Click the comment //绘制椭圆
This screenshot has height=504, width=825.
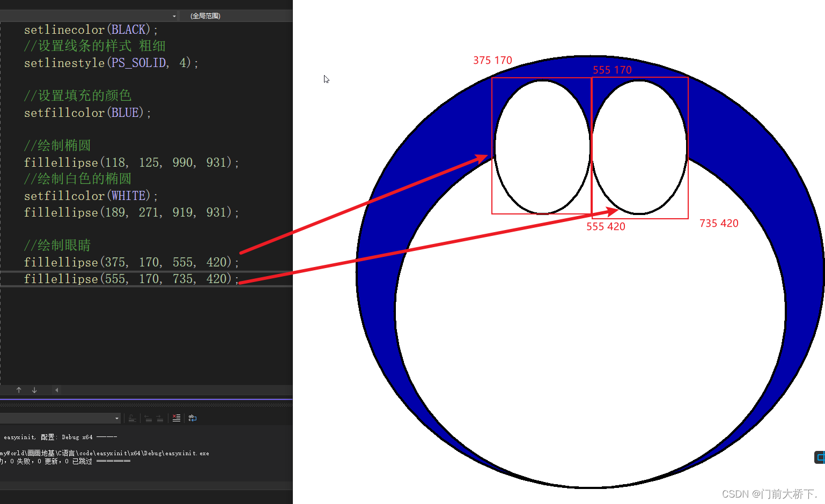57,145
